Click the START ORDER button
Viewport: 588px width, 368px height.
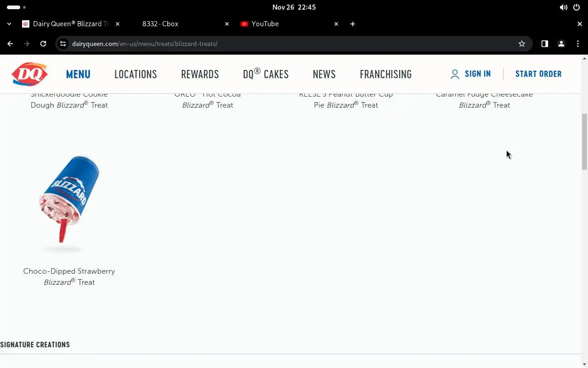click(x=538, y=74)
